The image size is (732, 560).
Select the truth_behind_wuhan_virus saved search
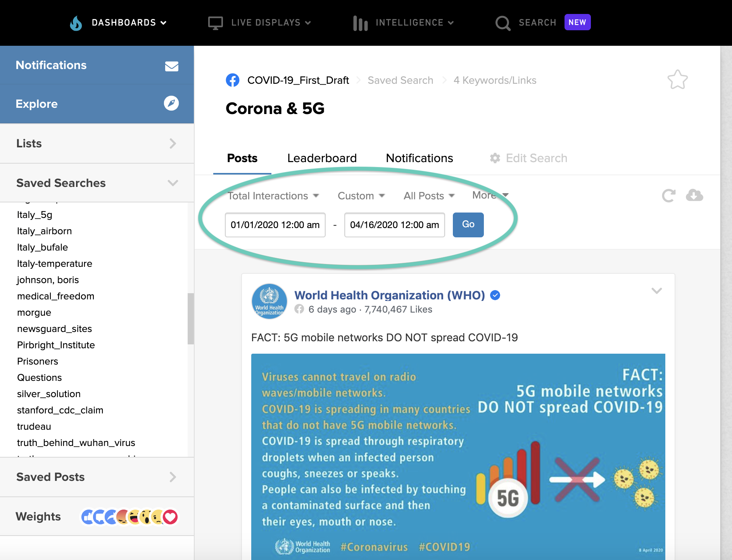76,443
